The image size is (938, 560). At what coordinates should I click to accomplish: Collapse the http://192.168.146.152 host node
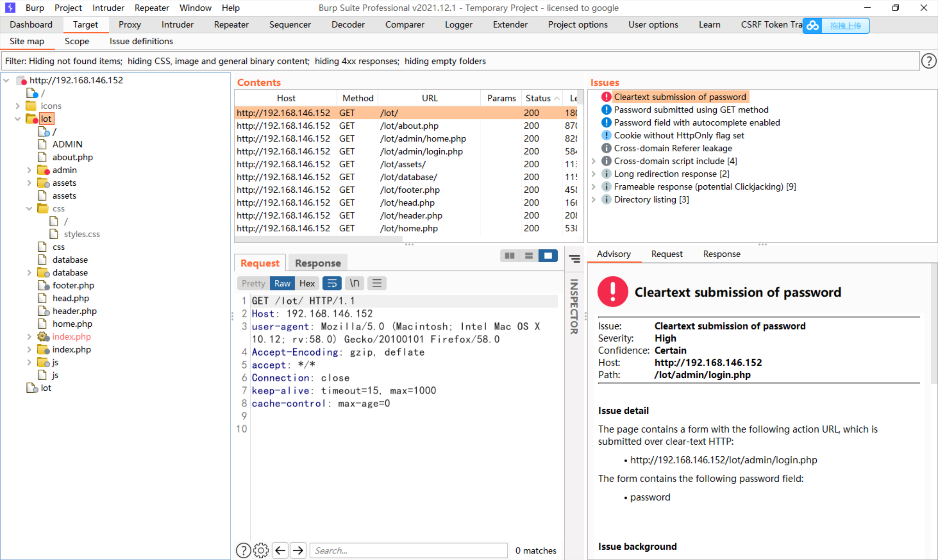[7, 80]
